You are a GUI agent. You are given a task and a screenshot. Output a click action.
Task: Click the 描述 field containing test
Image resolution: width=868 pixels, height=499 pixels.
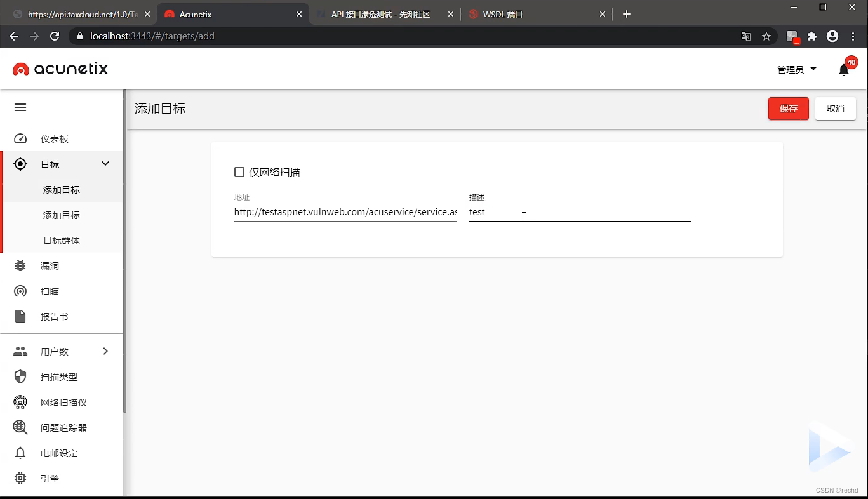point(580,212)
